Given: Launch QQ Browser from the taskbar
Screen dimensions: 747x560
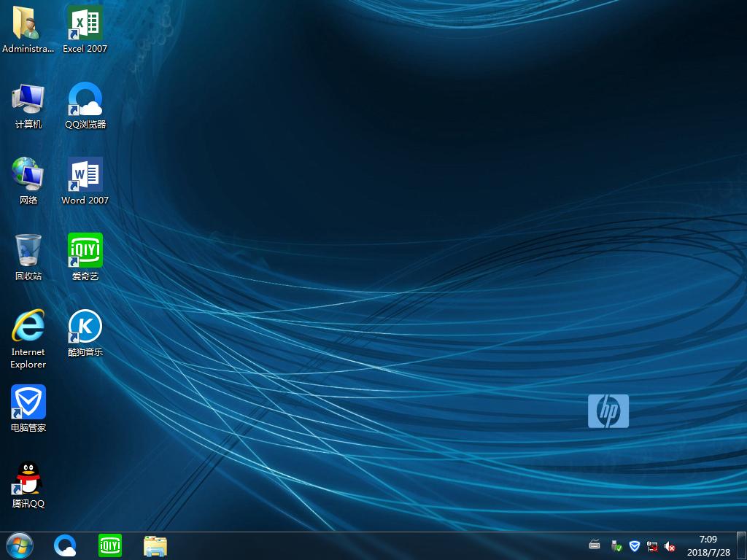Looking at the screenshot, I should (x=66, y=545).
